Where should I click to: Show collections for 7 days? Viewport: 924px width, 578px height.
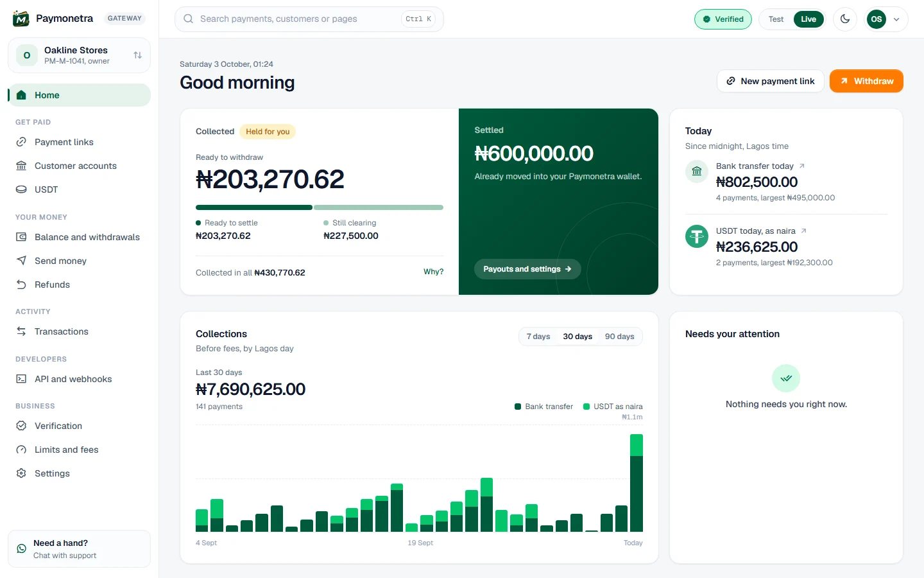538,337
